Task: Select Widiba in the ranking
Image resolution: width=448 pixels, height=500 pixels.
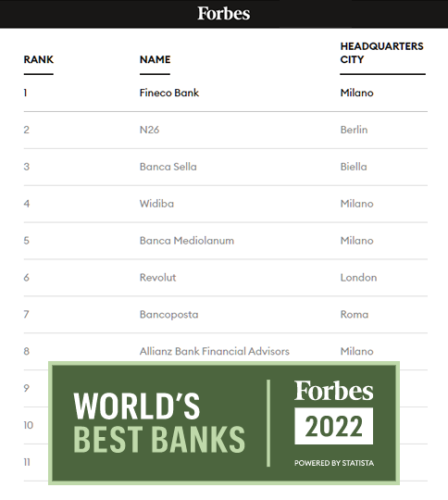Action: click(156, 204)
